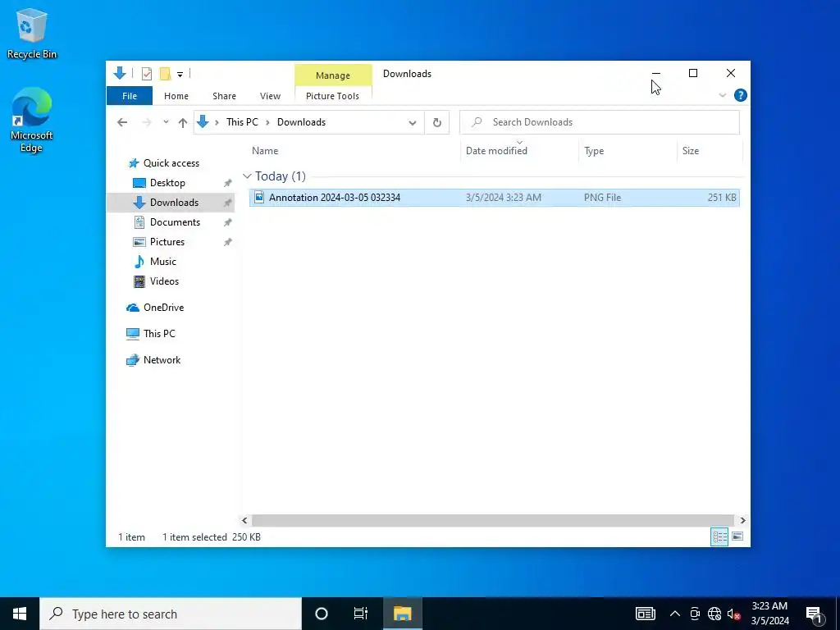Open OneDrive in the navigation pane
The height and width of the screenshot is (630, 840).
163,308
